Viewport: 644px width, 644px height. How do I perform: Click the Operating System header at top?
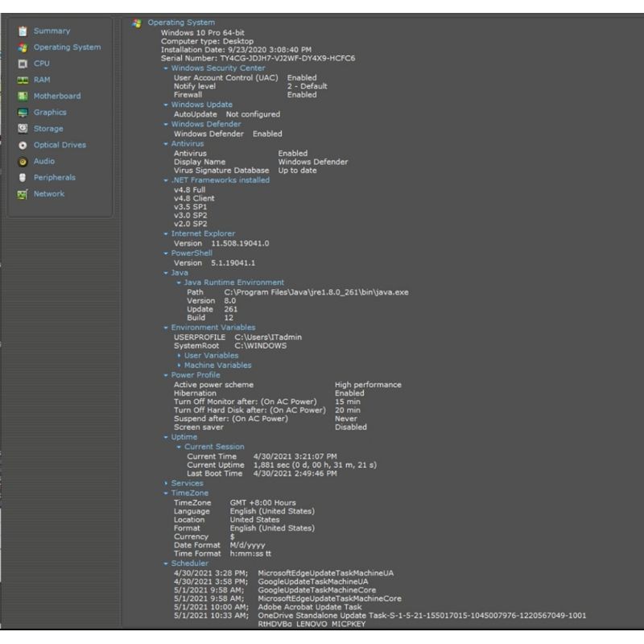pos(181,23)
